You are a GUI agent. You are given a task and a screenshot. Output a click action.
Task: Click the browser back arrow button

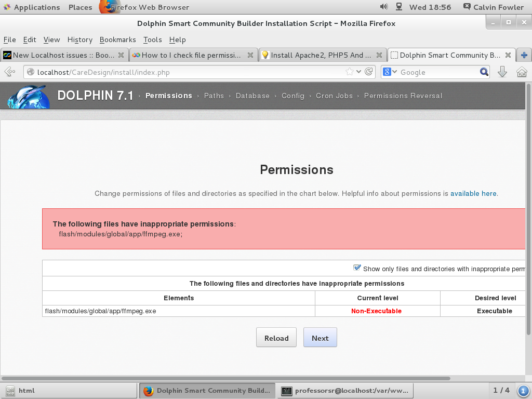(x=9, y=72)
